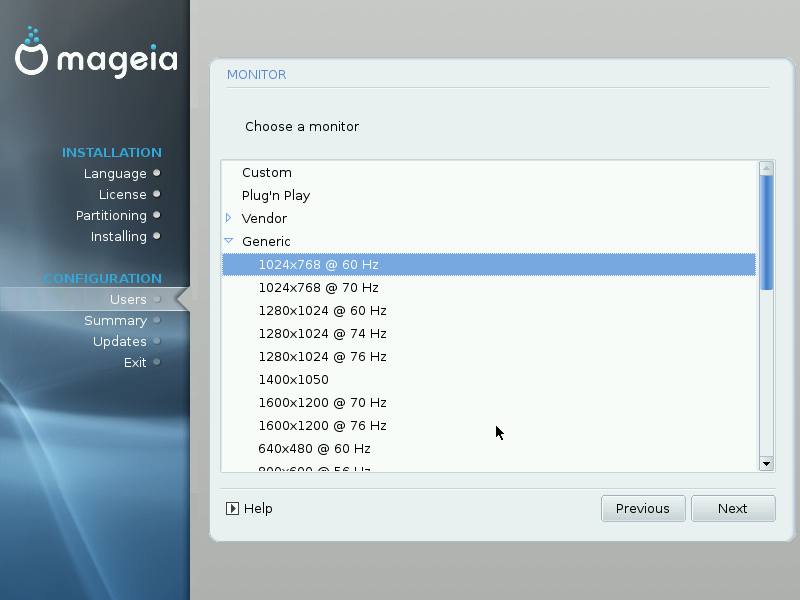Screen dimensions: 800x600
Task: Click the Language step bullet indicator
Action: (157, 173)
